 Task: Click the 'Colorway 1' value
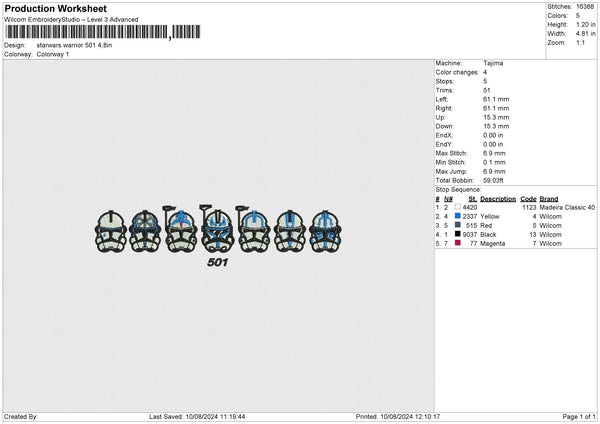53,54
